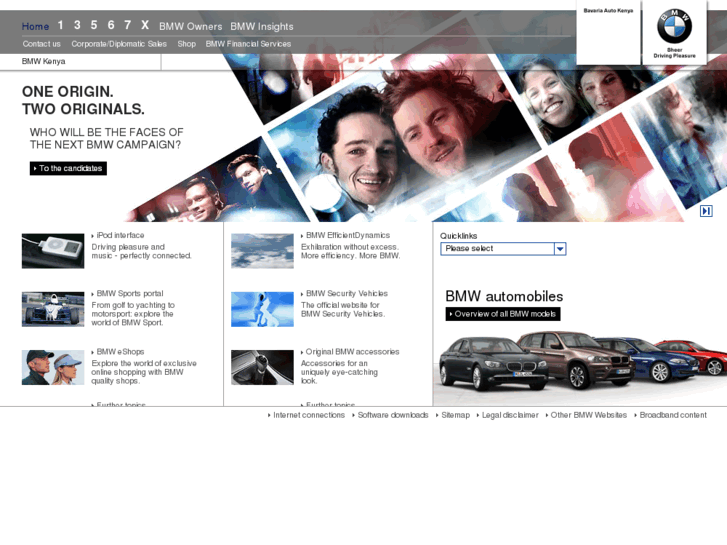Open the 3 Series menu

(77, 25)
